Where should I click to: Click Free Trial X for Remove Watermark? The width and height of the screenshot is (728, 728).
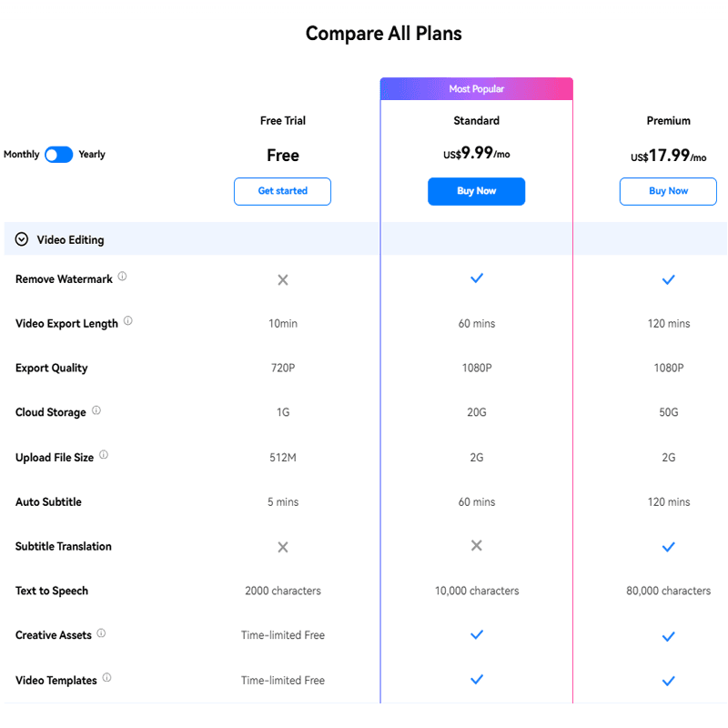(x=283, y=280)
